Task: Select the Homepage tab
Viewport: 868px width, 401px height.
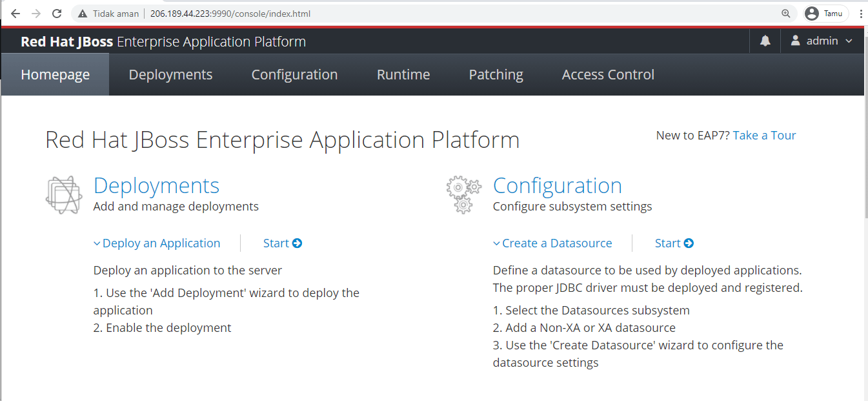Action: click(56, 75)
